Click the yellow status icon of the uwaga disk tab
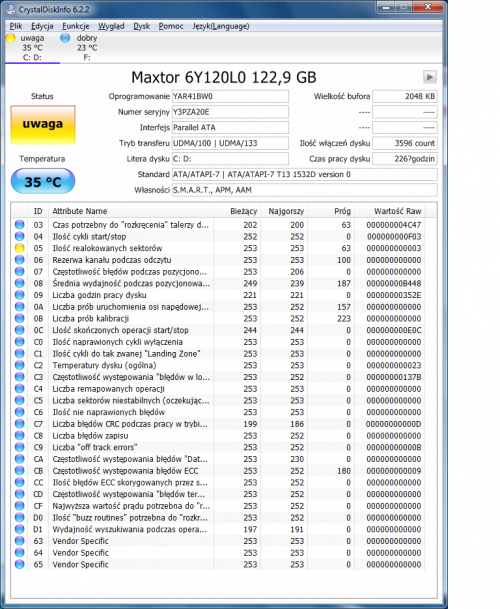Viewport: 500px width, 609px height. click(10, 38)
